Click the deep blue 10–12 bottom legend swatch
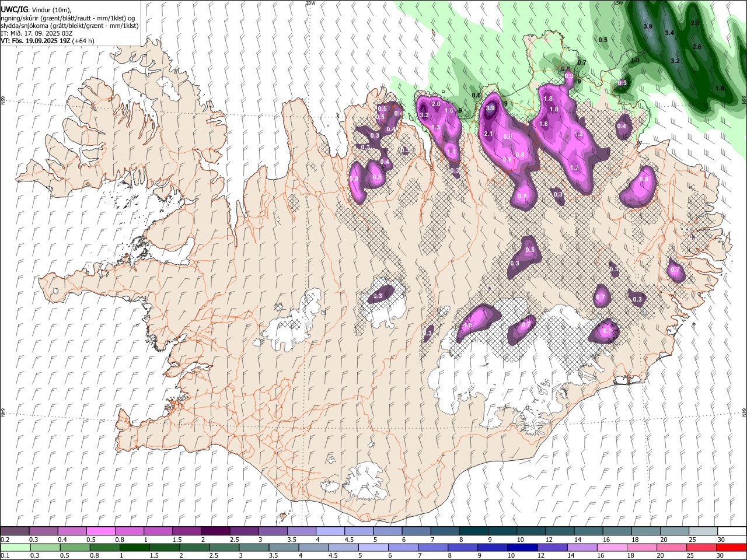The width and height of the screenshot is (747, 560). point(522,548)
